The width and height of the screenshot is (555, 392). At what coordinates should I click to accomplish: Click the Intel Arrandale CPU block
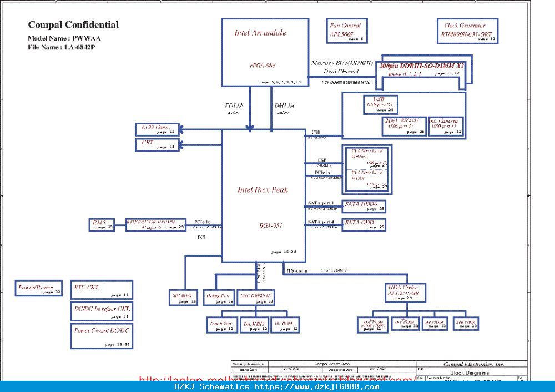tap(265, 52)
